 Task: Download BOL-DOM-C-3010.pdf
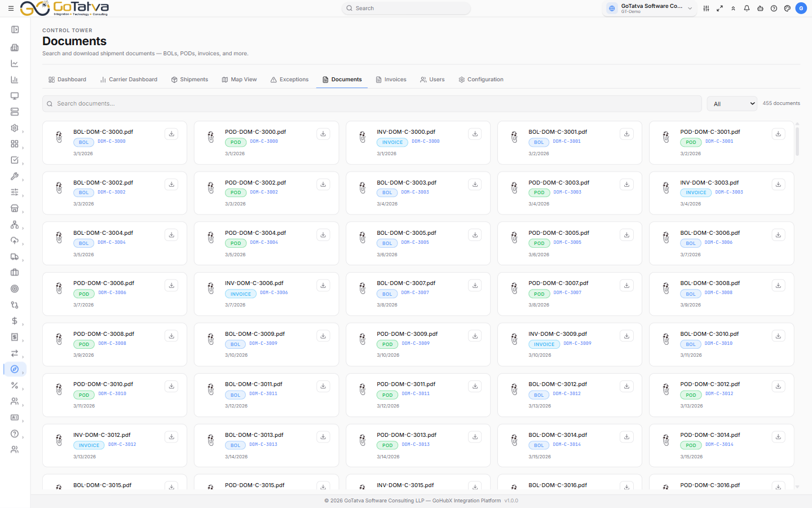(778, 336)
